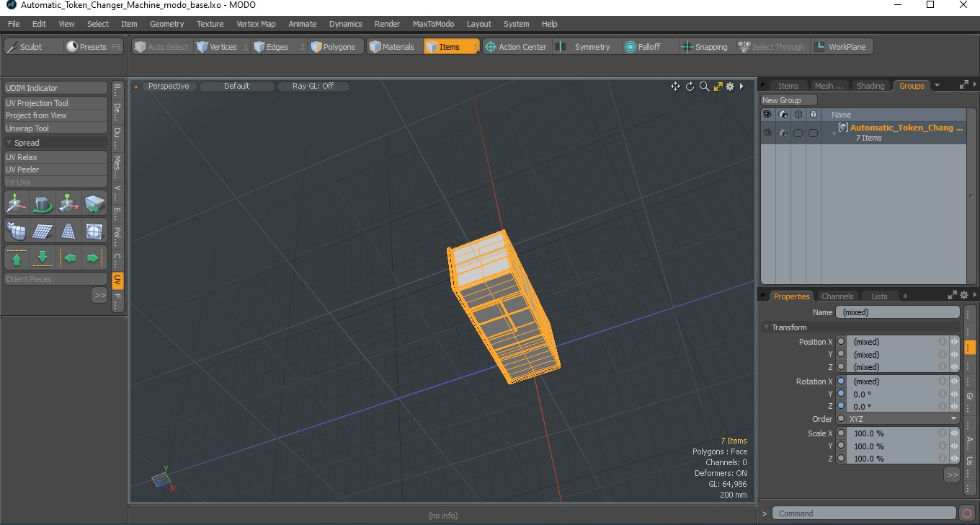Toggle Rotation X keyframe circle
The height and width of the screenshot is (525, 980).
pos(841,381)
